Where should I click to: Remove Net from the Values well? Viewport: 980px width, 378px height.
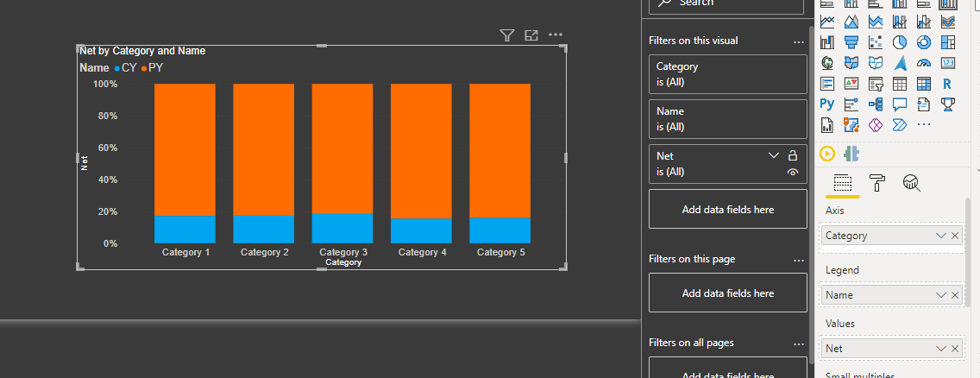point(955,349)
